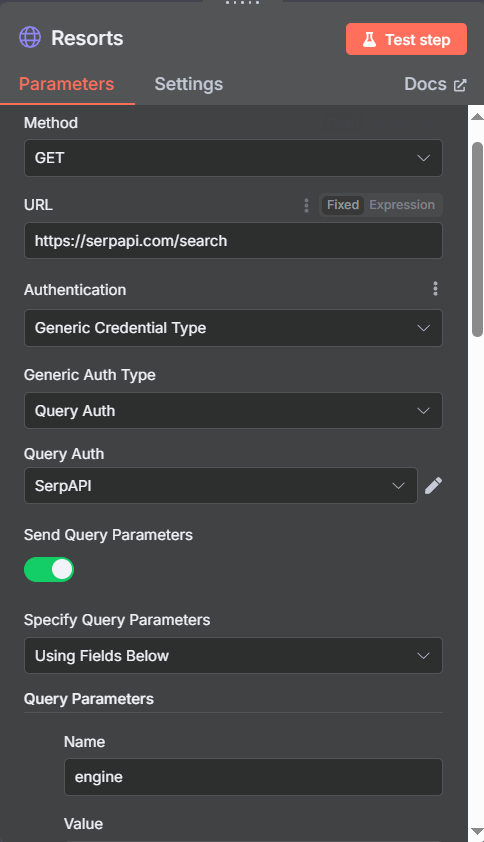Set URL field to Fixed mode
Viewport: 484px width, 842px height.
tap(343, 205)
